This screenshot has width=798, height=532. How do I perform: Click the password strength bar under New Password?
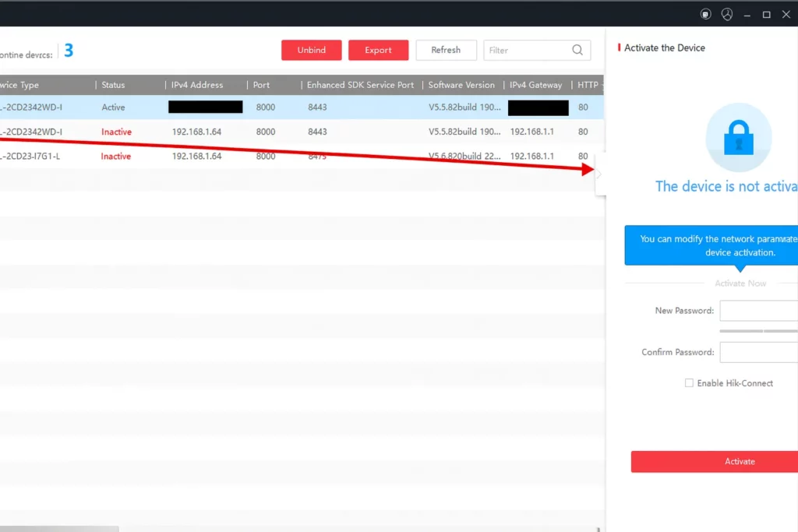coord(760,330)
